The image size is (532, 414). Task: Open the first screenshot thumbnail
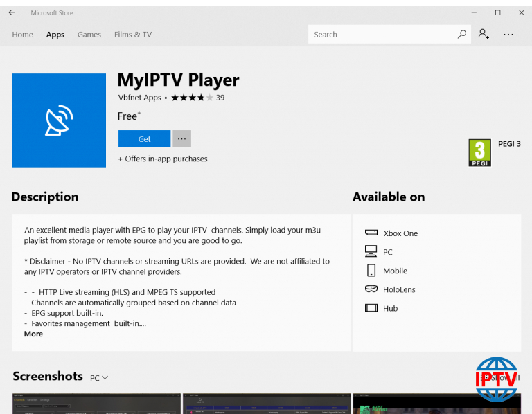point(97,404)
